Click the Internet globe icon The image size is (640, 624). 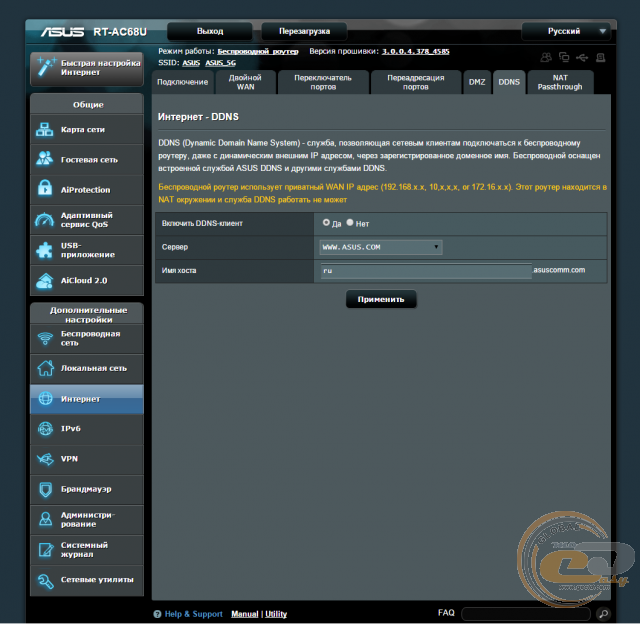click(45, 398)
